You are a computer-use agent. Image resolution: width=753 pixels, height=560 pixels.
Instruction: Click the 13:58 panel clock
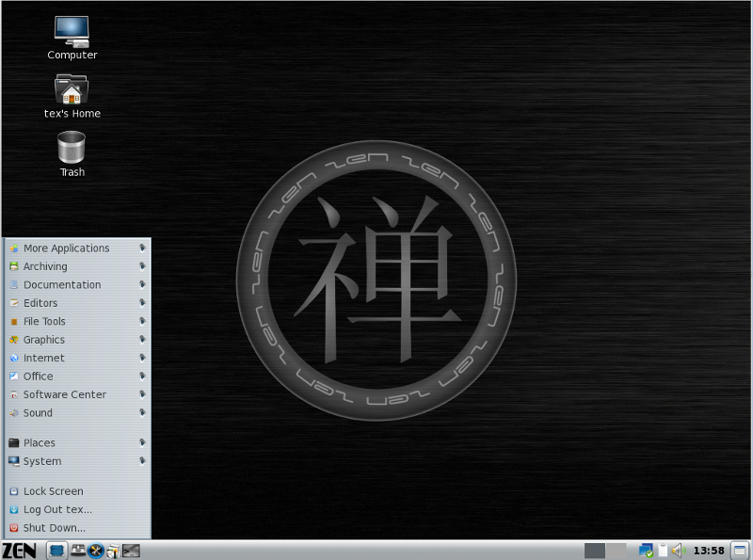709,551
